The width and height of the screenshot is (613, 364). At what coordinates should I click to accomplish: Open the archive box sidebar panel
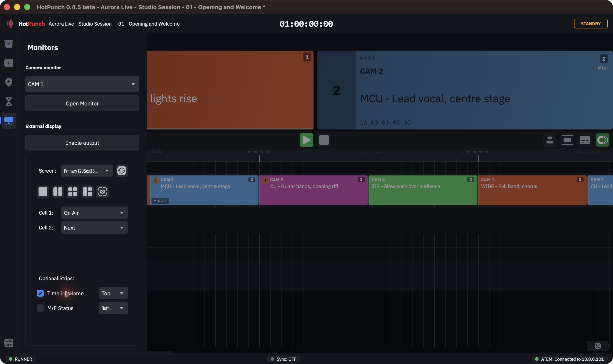click(9, 44)
